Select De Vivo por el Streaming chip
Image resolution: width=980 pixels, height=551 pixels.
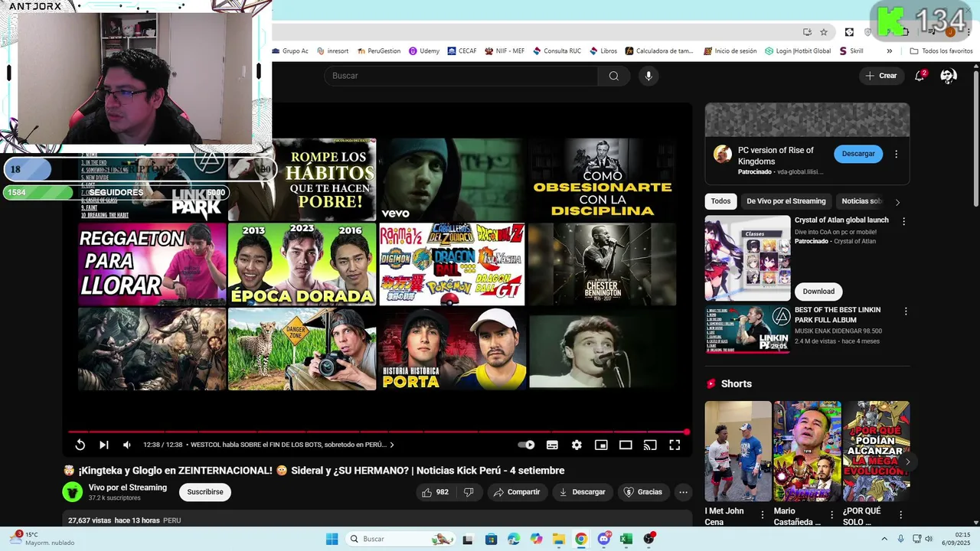click(786, 201)
